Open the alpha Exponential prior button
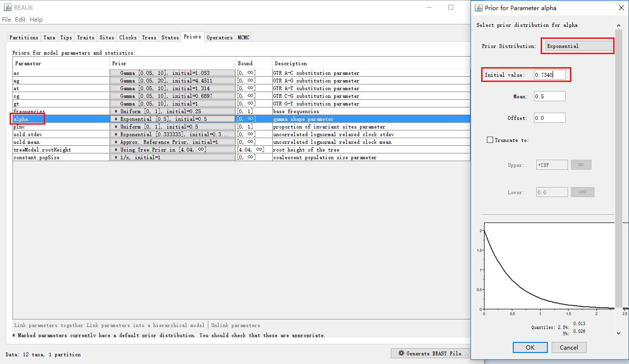This screenshot has height=364, width=629. pos(172,119)
